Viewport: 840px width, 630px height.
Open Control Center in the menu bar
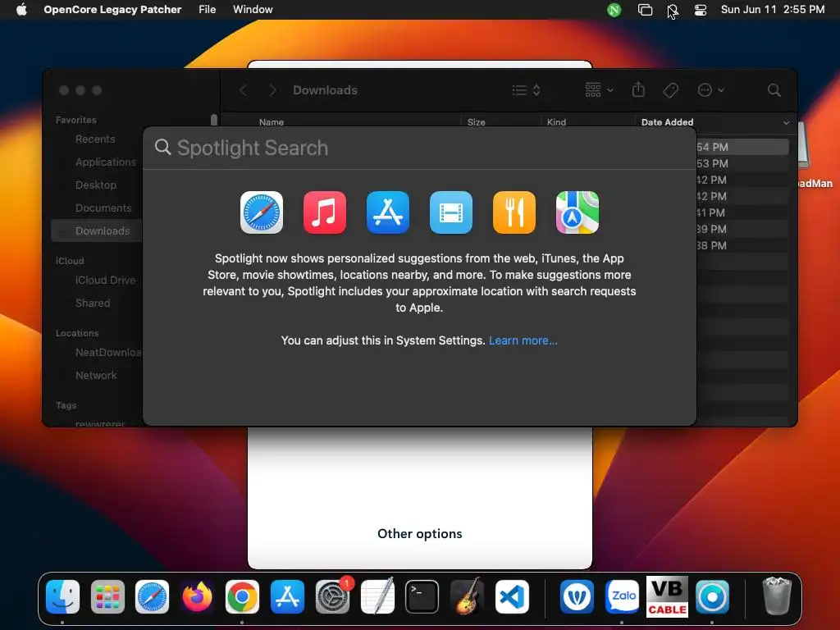click(x=701, y=10)
